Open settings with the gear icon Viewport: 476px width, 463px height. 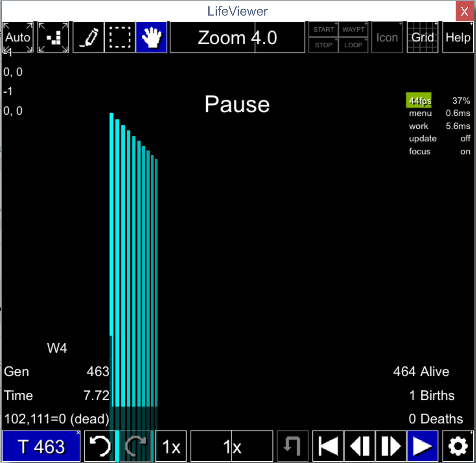pyautogui.click(x=458, y=446)
